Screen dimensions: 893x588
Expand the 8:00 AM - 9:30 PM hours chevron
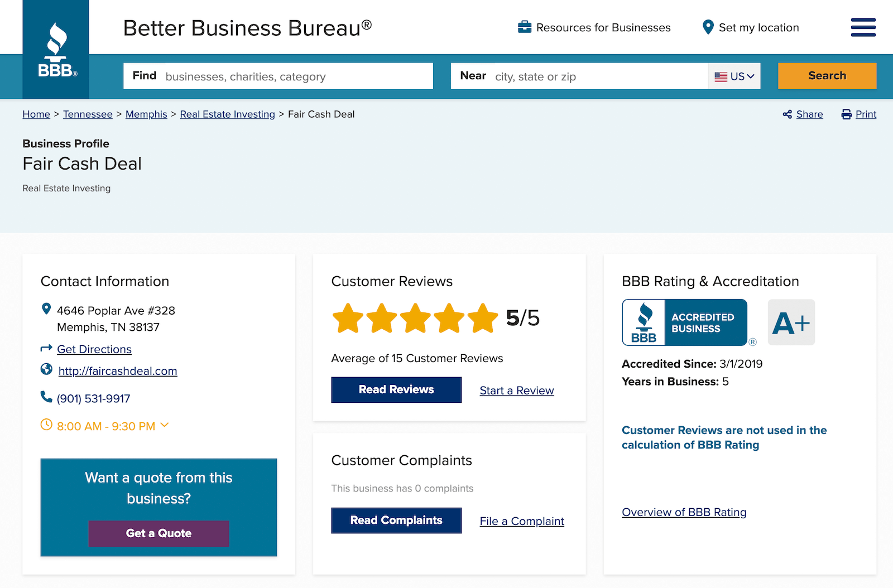pyautogui.click(x=165, y=425)
